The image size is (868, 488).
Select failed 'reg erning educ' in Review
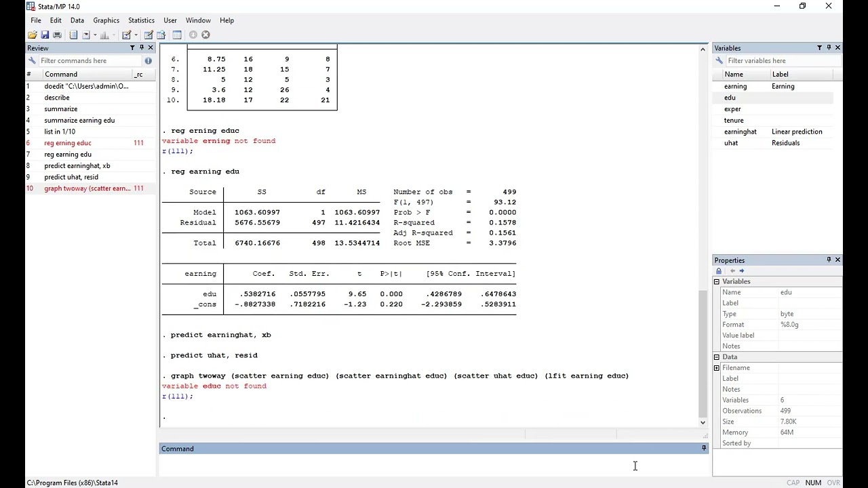click(90, 143)
